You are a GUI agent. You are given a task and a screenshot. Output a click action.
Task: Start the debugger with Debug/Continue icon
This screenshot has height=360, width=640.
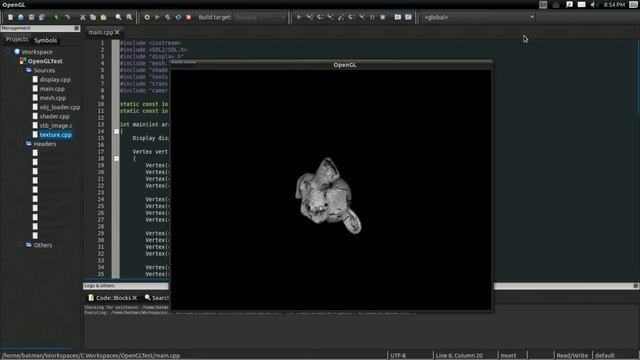coord(299,17)
